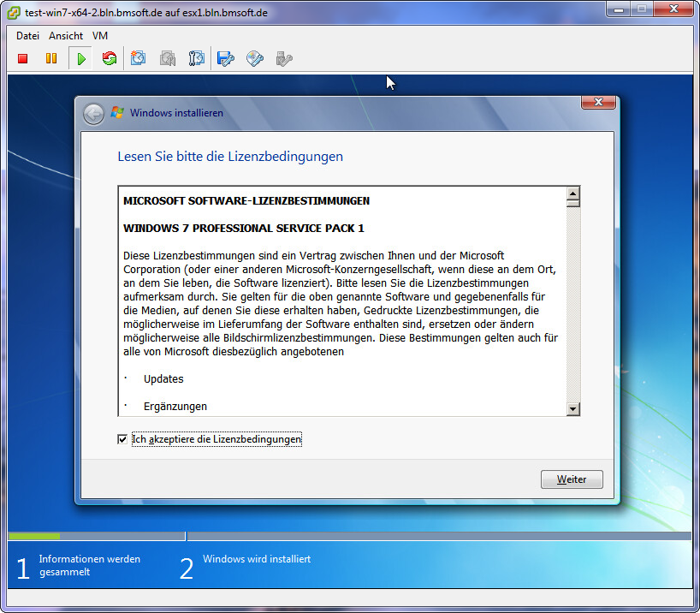Click the Windows flag logo in installer title
The image size is (700, 613).
117,113
